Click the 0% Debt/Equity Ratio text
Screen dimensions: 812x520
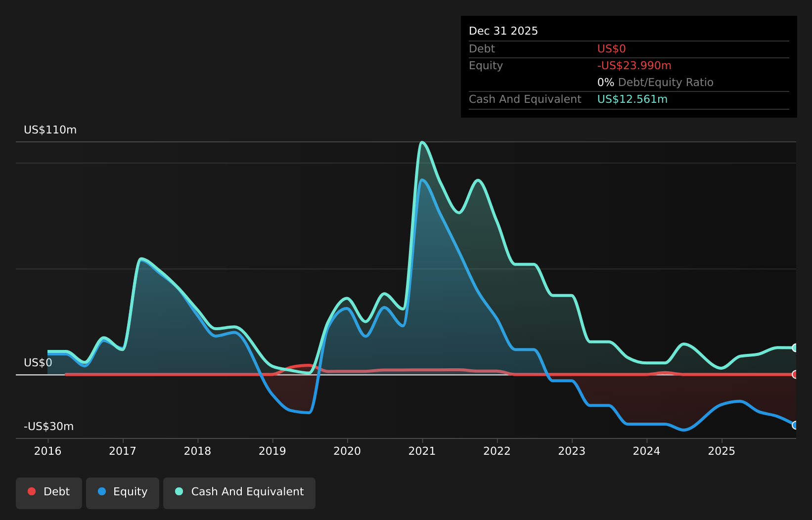click(x=655, y=83)
